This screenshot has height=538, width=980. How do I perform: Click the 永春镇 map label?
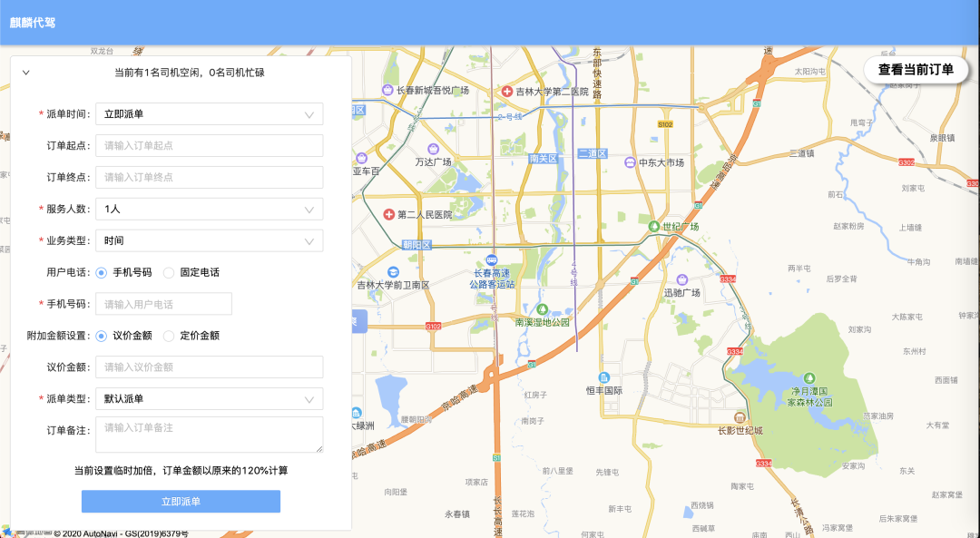tap(456, 514)
